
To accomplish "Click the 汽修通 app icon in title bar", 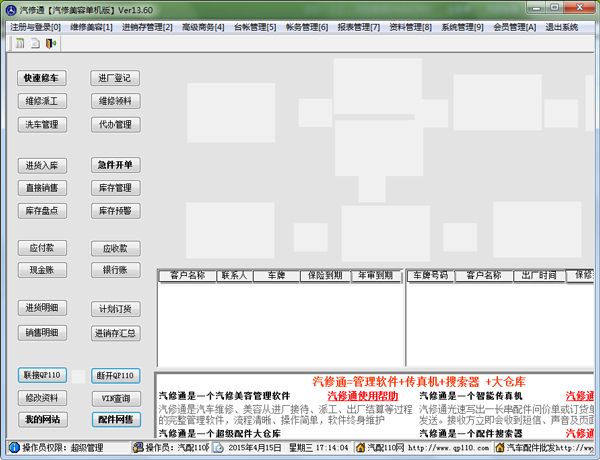I will pyautogui.click(x=11, y=10).
